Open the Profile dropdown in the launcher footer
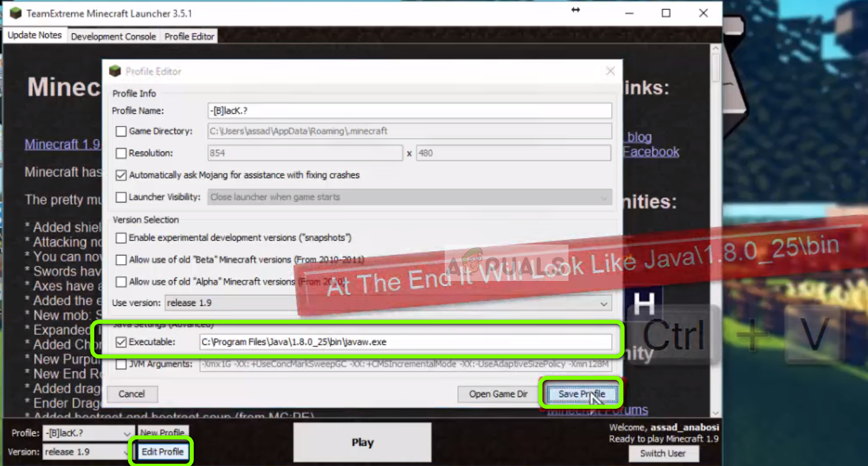Screen dimensions: 868x466 pyautogui.click(x=88, y=434)
